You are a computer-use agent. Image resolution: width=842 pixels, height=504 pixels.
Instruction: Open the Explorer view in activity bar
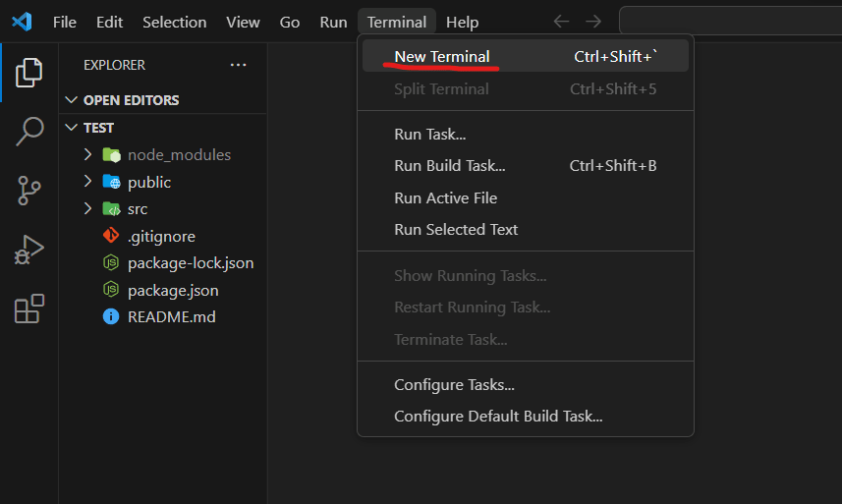[x=29, y=71]
